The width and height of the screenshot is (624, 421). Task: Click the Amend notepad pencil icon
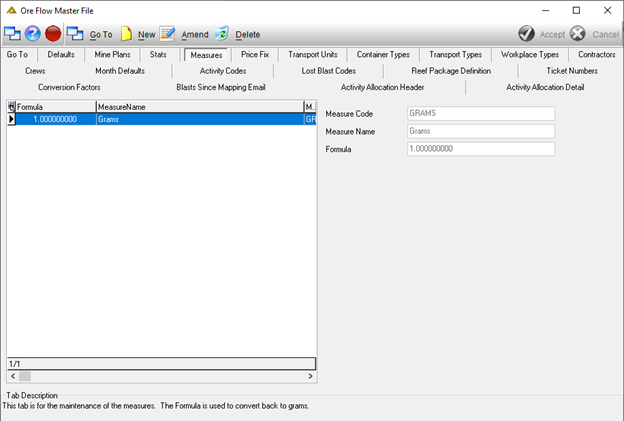167,34
